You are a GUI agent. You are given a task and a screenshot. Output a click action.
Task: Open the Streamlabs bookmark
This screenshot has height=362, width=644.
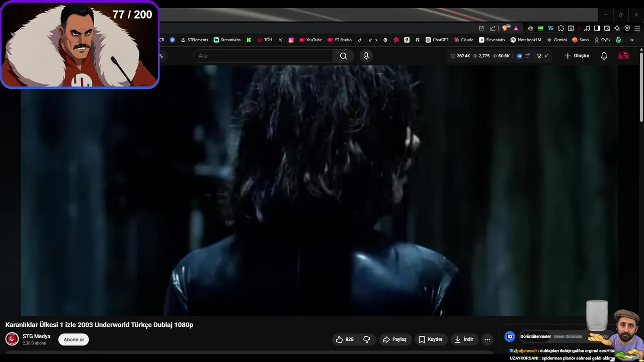pos(227,40)
